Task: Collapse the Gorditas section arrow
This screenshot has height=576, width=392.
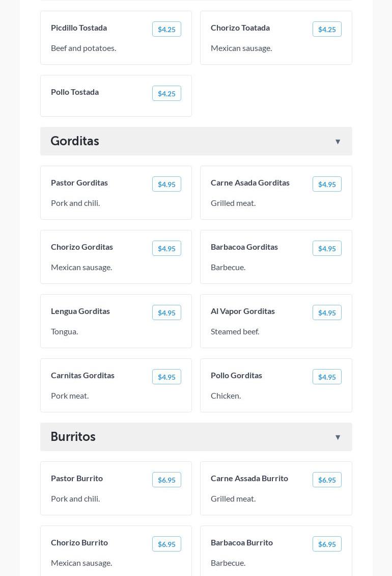Action: pyautogui.click(x=338, y=142)
